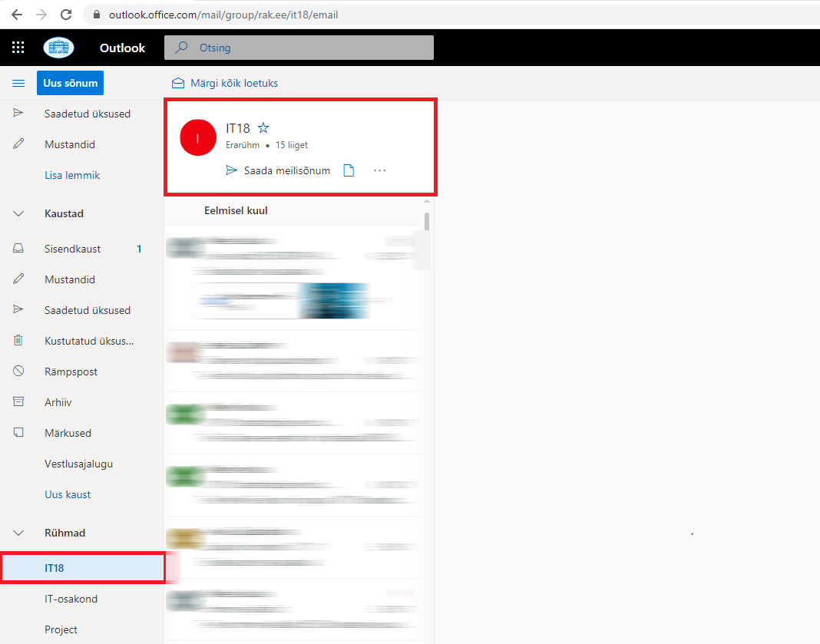Viewport: 820px width, 644px height.
Task: Open the group files document icon
Action: [349, 170]
